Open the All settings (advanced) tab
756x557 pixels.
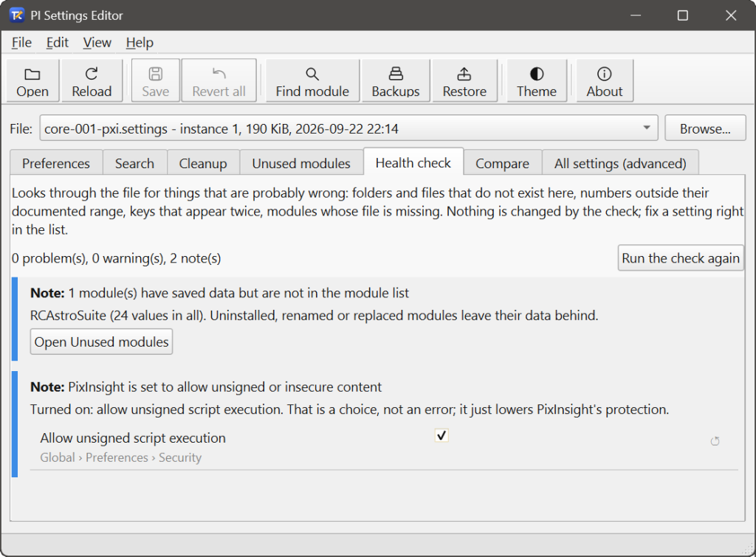click(x=620, y=163)
